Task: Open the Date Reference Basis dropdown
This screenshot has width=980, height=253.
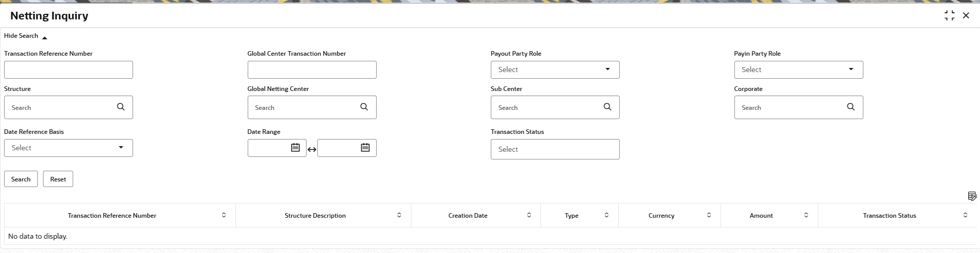Action: (x=69, y=148)
